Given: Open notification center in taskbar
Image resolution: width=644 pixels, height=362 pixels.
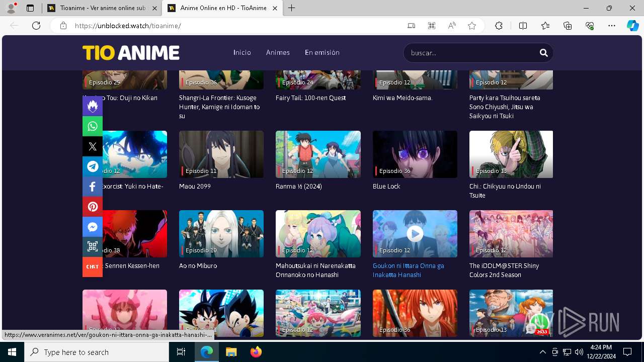Looking at the screenshot, I should 627,352.
